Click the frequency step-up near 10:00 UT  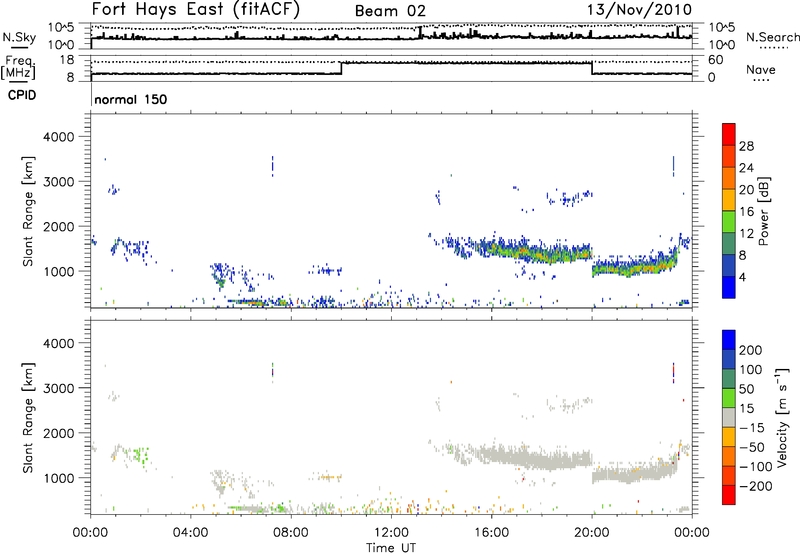tap(341, 68)
